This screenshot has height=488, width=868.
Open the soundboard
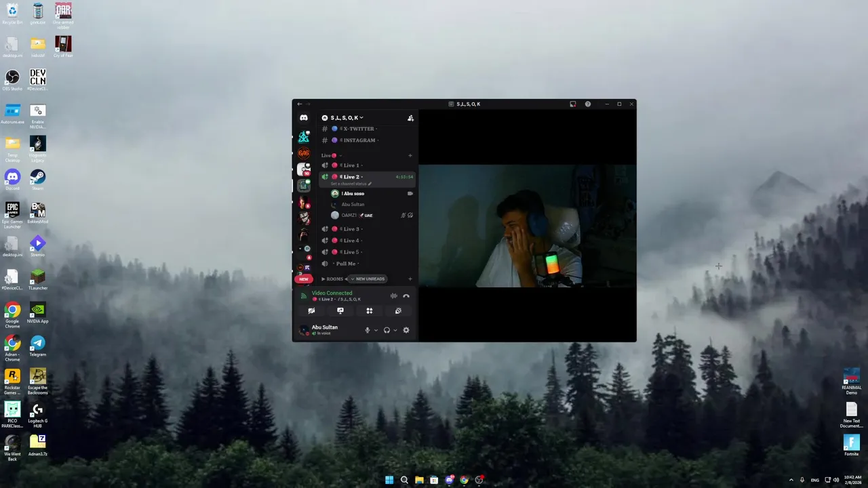tap(398, 311)
